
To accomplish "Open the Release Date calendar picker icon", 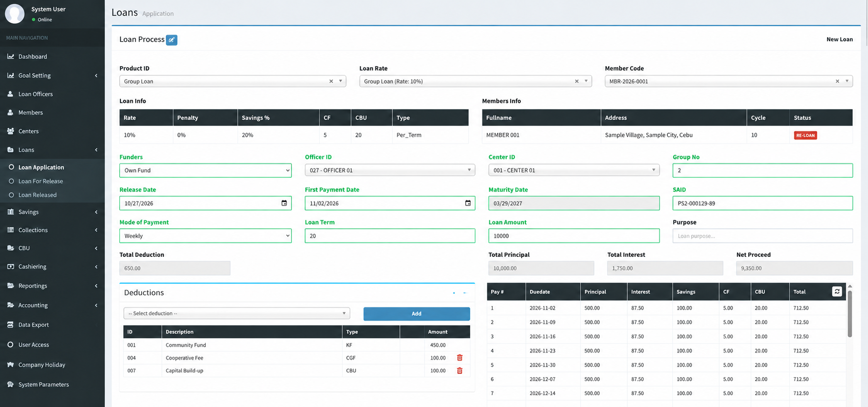I will coord(284,203).
